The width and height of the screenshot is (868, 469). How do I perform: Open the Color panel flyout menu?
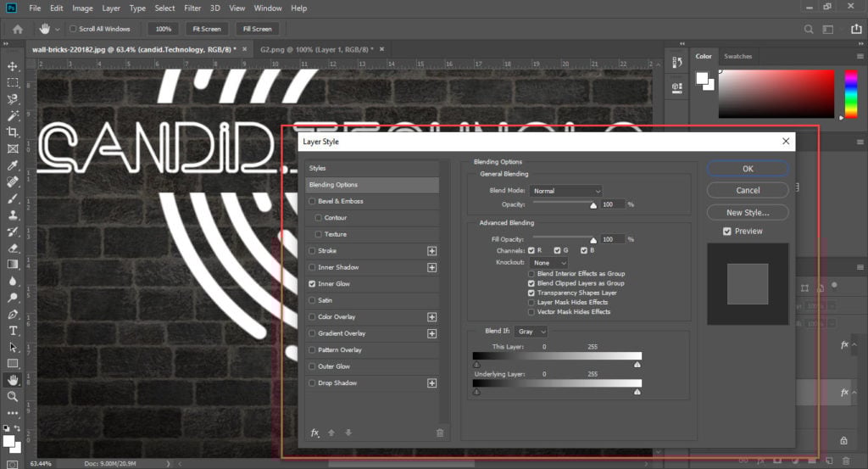coord(860,56)
